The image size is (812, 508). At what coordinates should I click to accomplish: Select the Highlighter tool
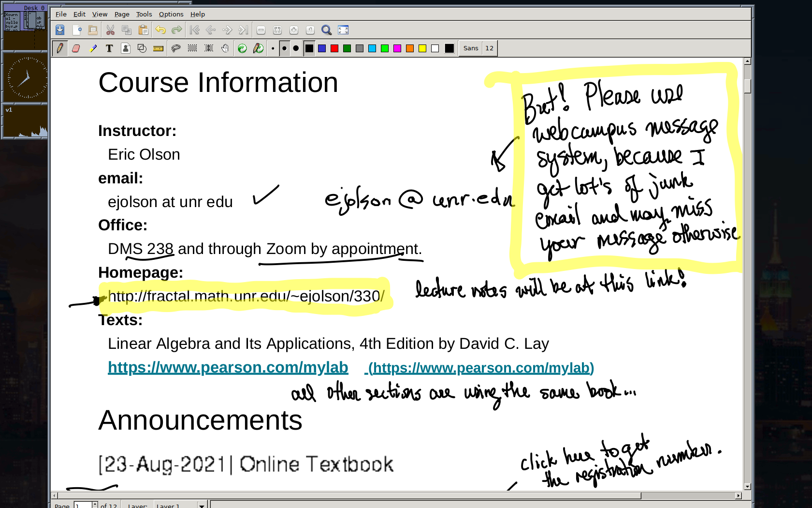(93, 48)
